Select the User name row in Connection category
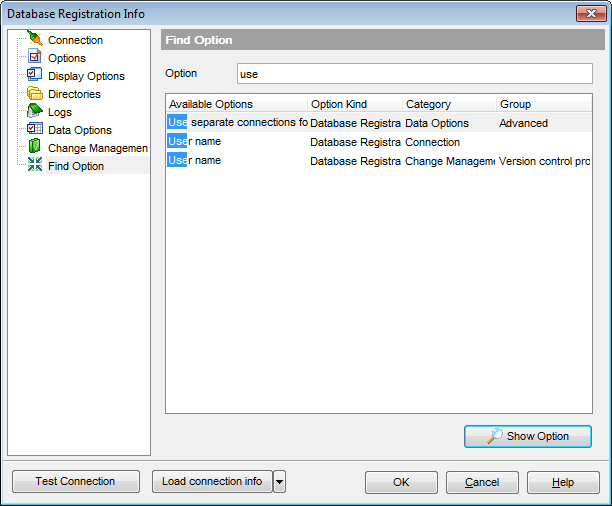 tap(240, 142)
